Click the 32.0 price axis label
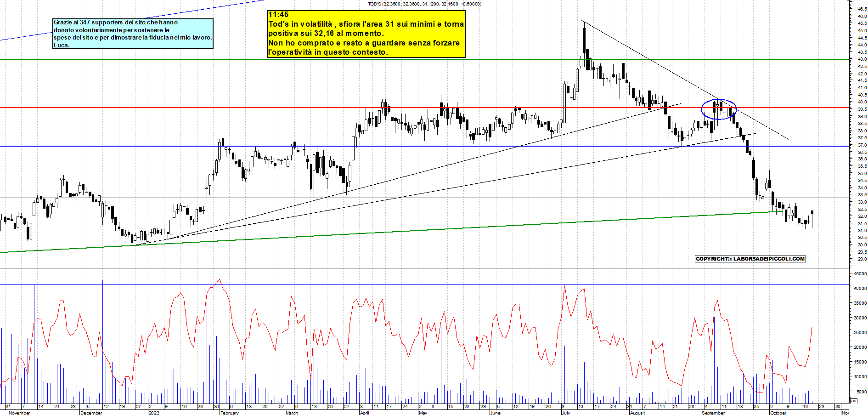Image resolution: width=868 pixels, height=415 pixels. tap(862, 216)
